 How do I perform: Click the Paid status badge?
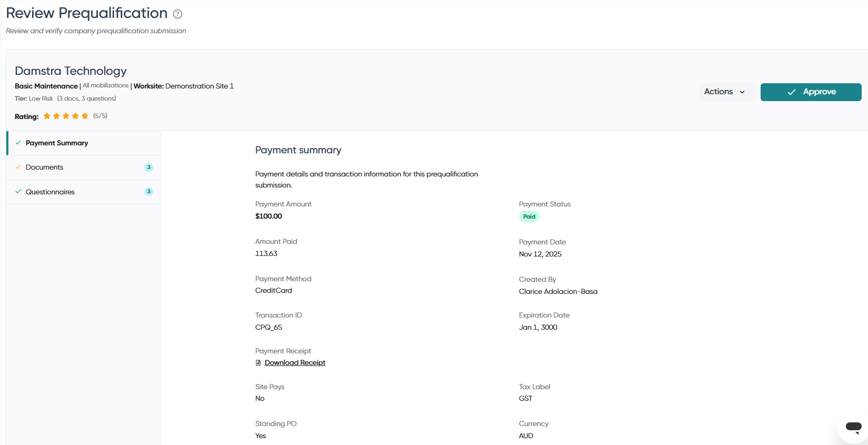point(529,216)
